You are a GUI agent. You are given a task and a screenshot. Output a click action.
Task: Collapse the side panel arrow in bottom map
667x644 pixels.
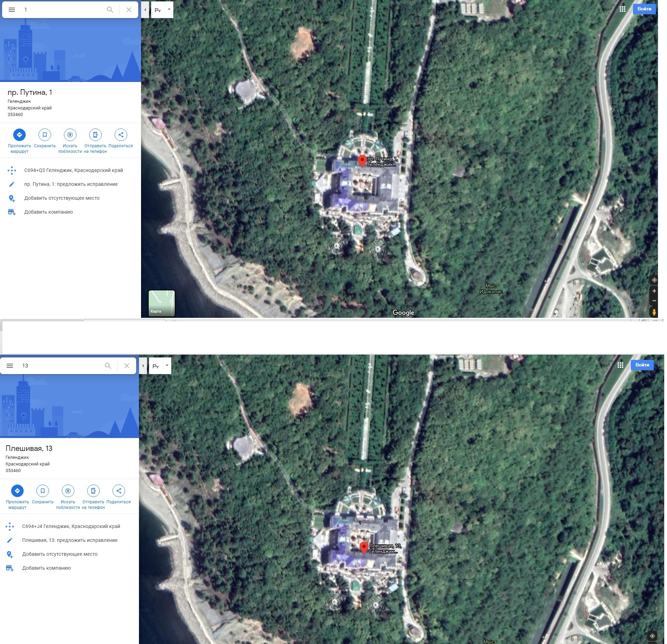click(x=143, y=366)
